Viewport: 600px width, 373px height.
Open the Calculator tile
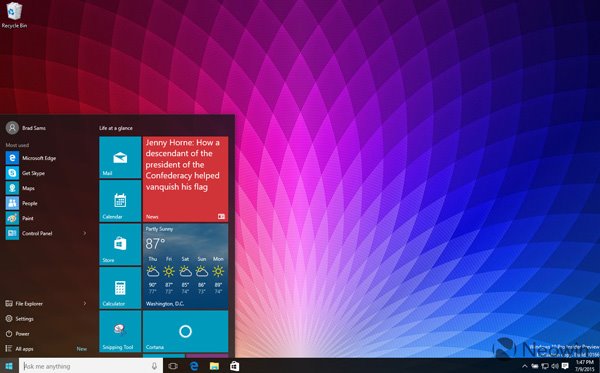tap(120, 288)
